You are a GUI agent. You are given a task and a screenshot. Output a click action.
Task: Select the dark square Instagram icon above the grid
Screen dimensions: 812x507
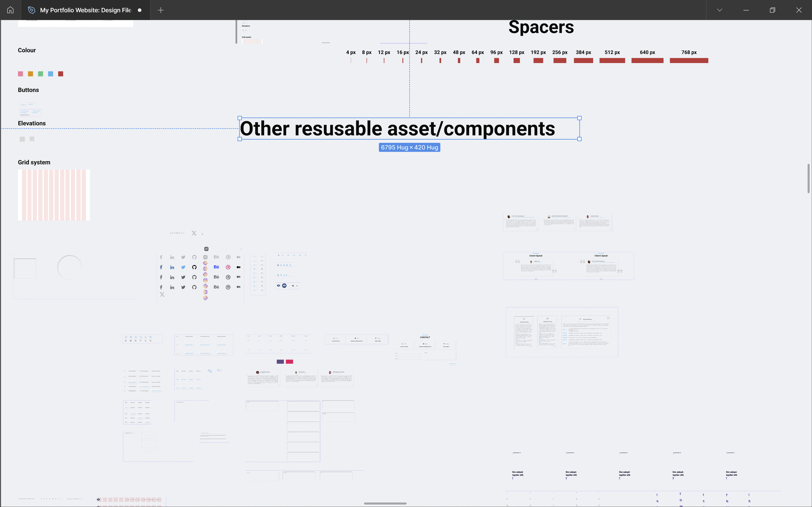(x=206, y=249)
